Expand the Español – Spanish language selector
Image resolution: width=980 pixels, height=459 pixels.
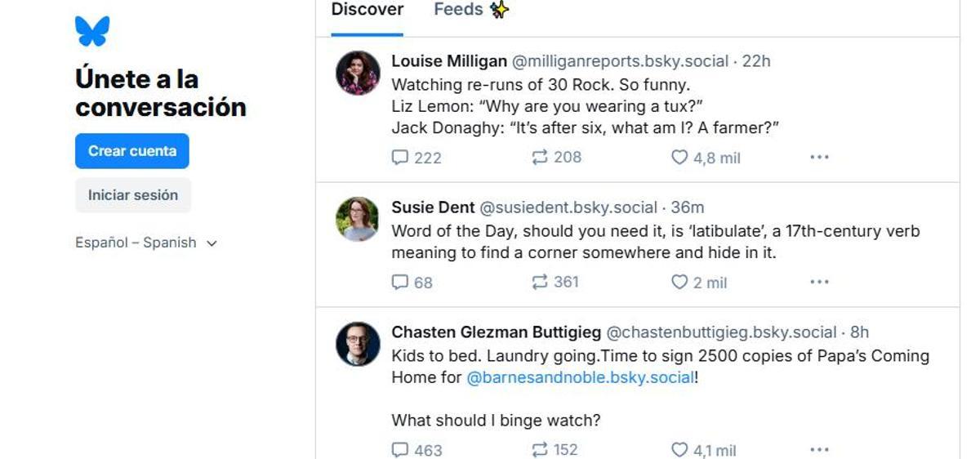tap(146, 243)
